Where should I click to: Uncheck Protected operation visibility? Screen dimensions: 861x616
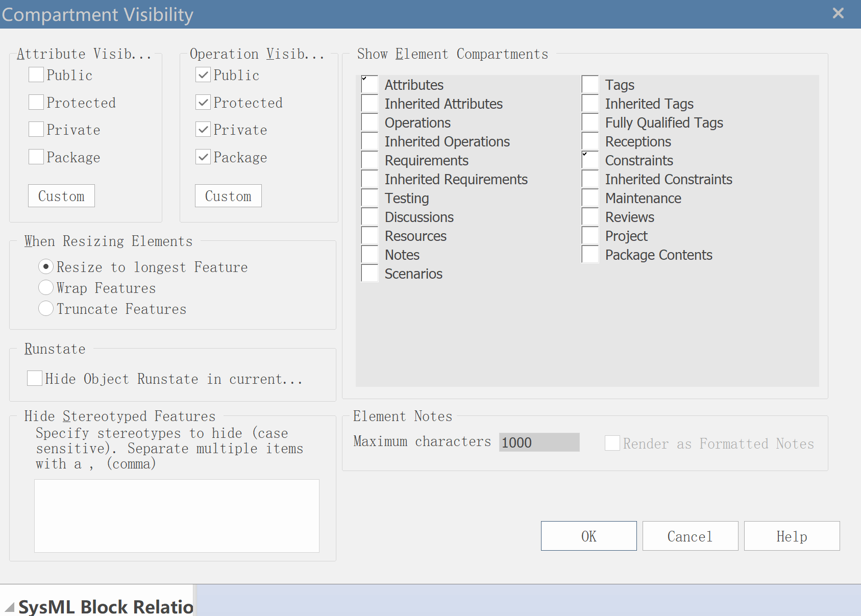(203, 103)
